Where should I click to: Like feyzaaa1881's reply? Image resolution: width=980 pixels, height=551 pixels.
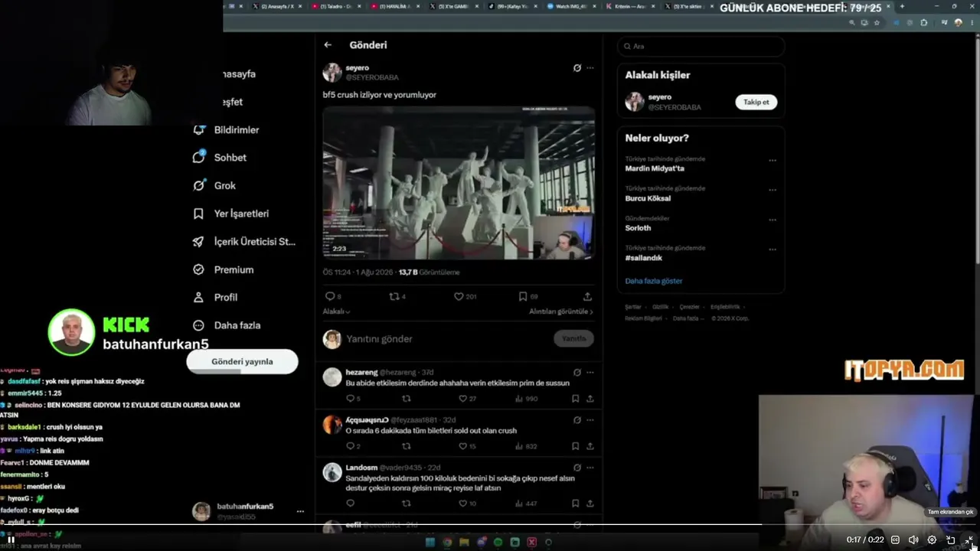click(x=462, y=446)
